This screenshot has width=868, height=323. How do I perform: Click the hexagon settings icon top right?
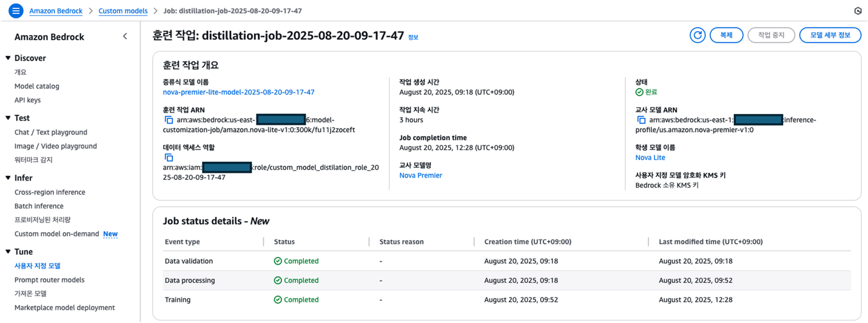point(857,11)
